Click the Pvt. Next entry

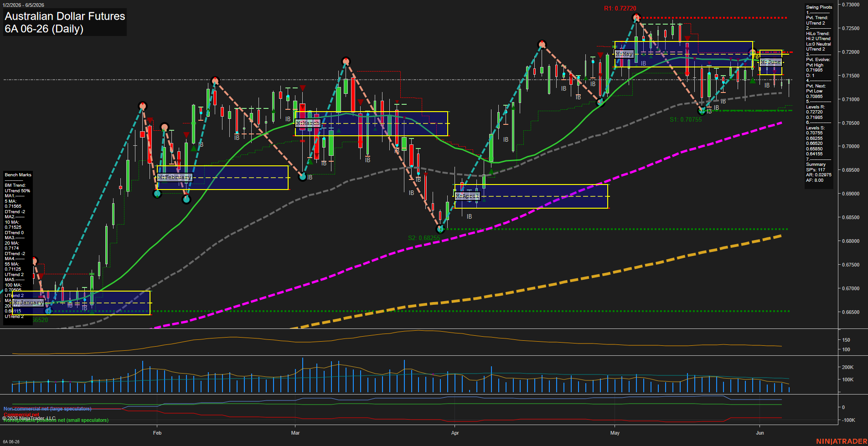[x=816, y=86]
